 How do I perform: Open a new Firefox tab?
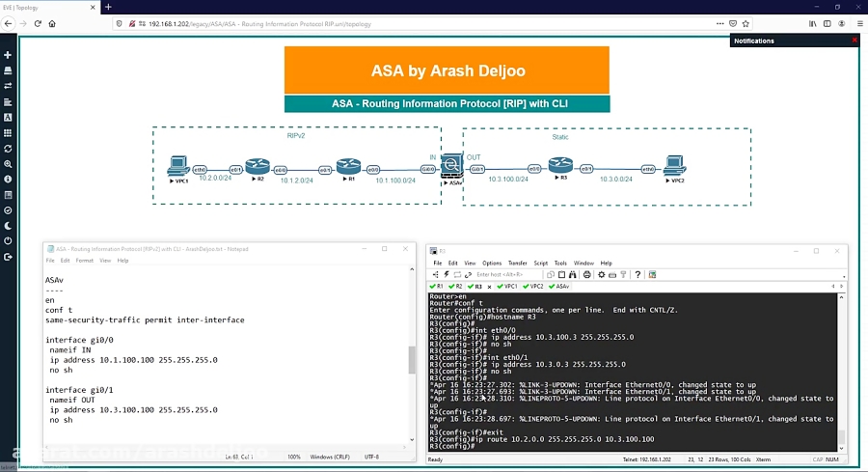point(108,7)
